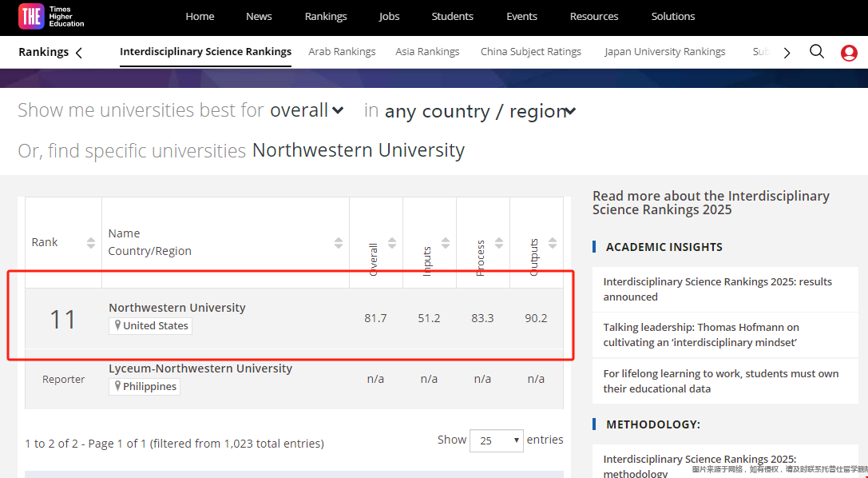
Task: Open the search magnifier icon
Action: point(817,52)
